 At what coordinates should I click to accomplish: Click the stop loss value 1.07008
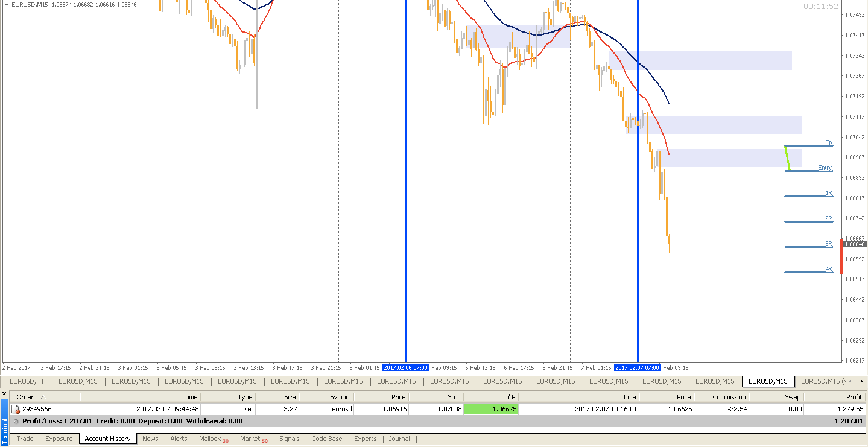click(449, 409)
